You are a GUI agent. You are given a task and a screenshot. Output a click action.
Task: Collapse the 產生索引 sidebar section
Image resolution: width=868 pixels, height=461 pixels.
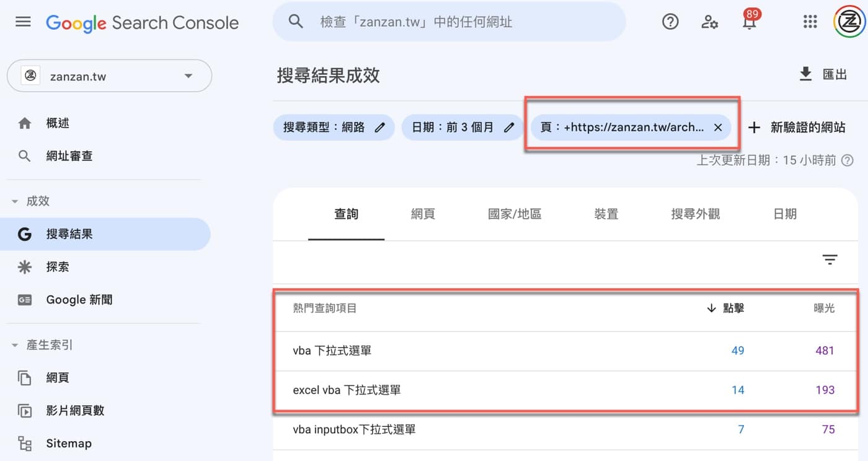15,345
